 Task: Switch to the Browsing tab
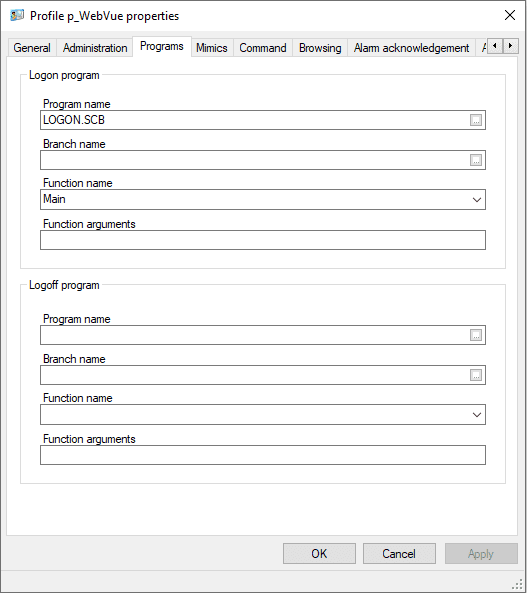[320, 48]
